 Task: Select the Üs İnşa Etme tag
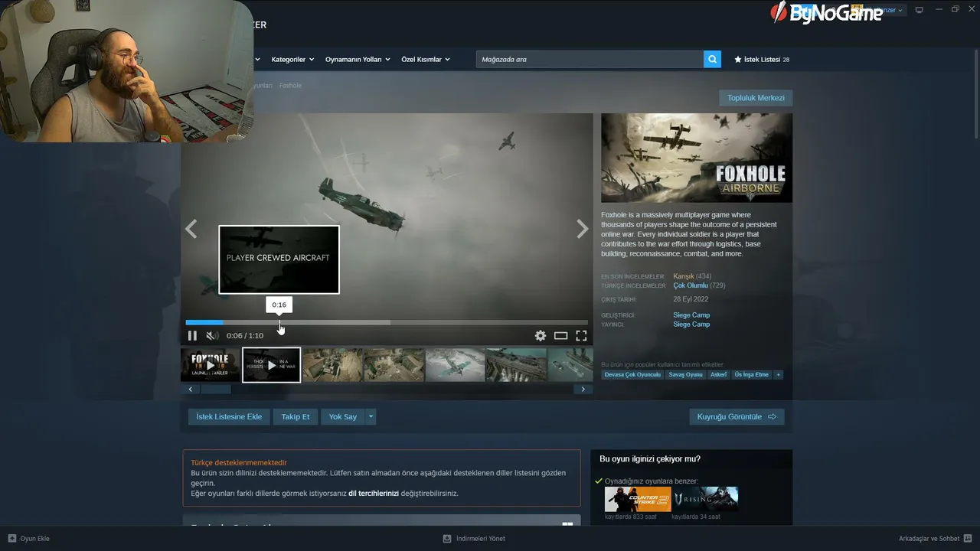(751, 375)
